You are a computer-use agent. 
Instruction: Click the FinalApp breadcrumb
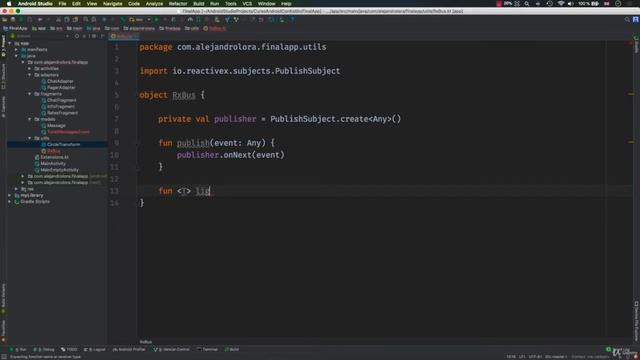[x=15, y=29]
